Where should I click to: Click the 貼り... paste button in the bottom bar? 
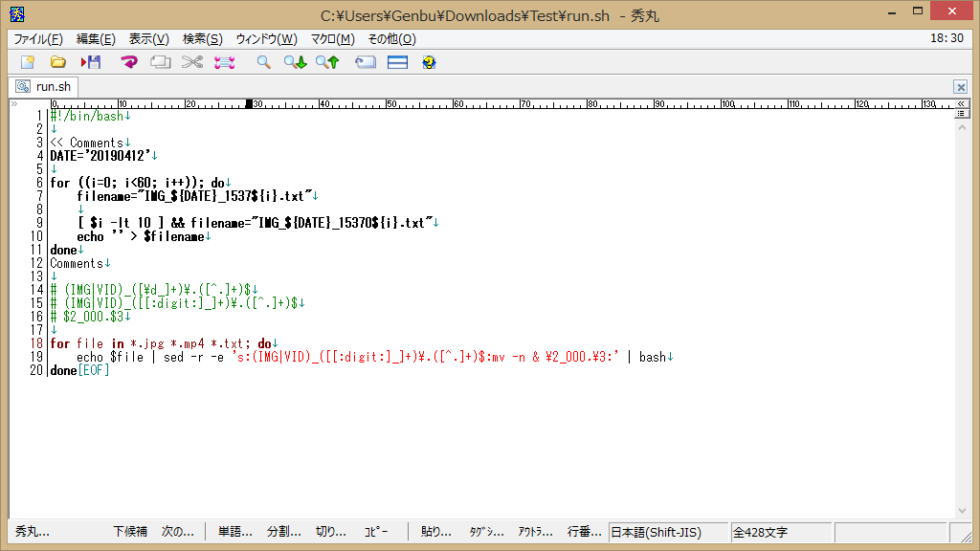click(435, 532)
